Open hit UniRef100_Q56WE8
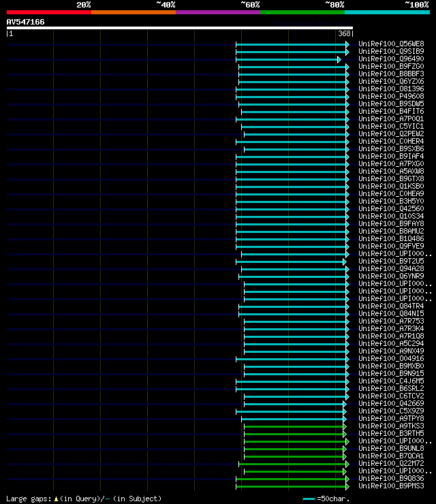The width and height of the screenshot is (436, 504). [x=391, y=44]
